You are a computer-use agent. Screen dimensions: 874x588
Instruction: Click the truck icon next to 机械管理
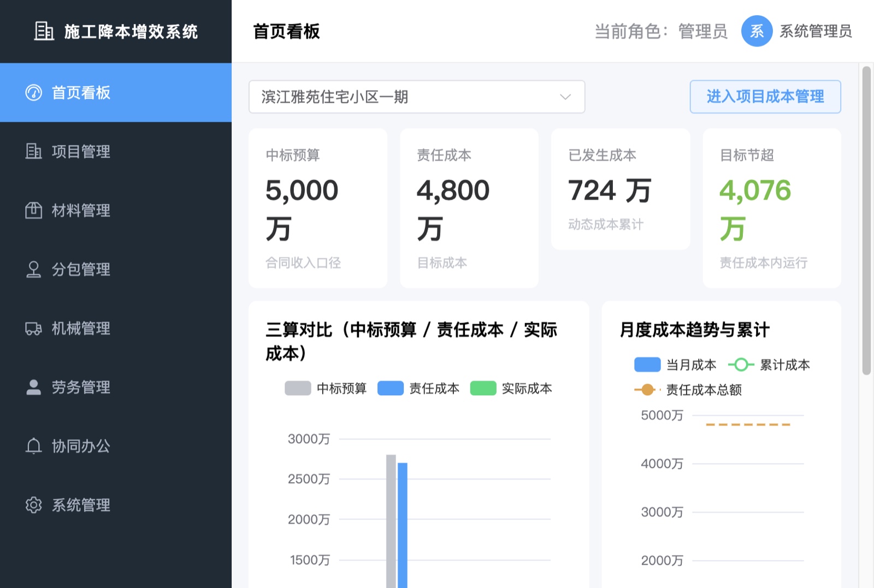click(x=34, y=328)
